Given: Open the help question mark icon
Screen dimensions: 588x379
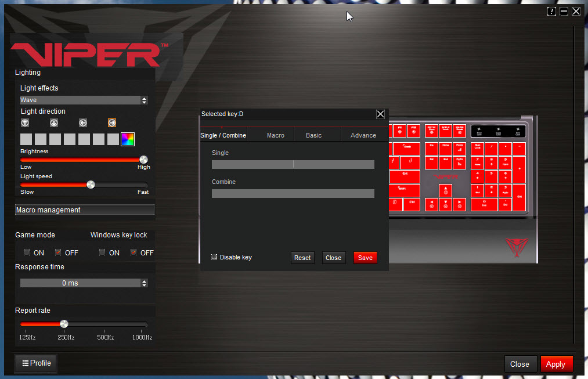Looking at the screenshot, I should coord(551,11).
